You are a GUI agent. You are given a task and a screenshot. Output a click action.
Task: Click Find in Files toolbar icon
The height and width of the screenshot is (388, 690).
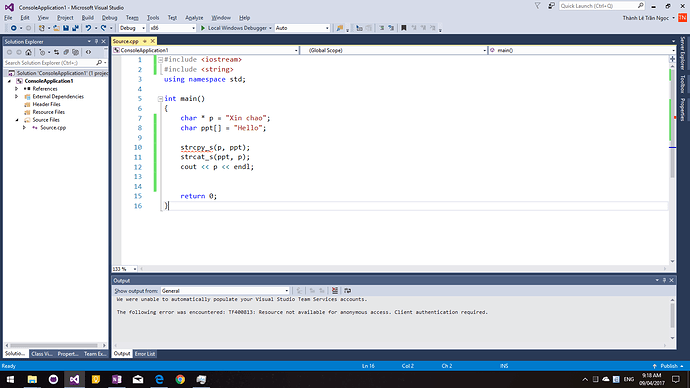pos(340,28)
